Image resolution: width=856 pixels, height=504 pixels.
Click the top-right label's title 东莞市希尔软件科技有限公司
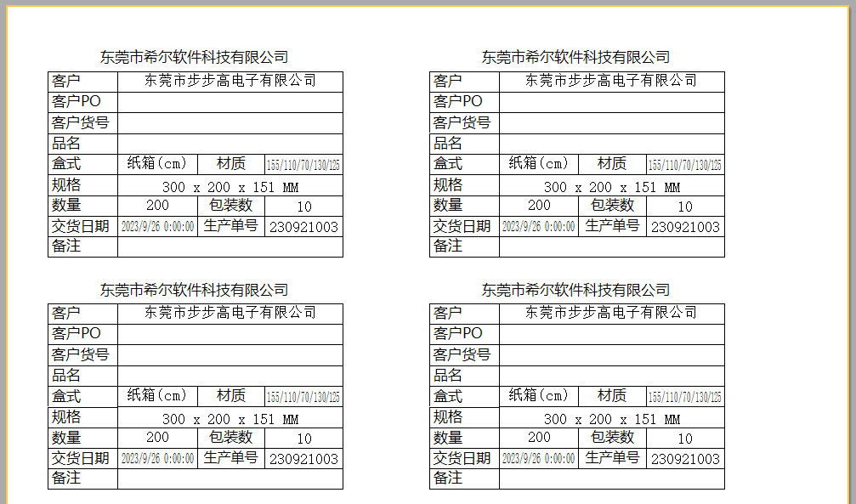(x=575, y=57)
